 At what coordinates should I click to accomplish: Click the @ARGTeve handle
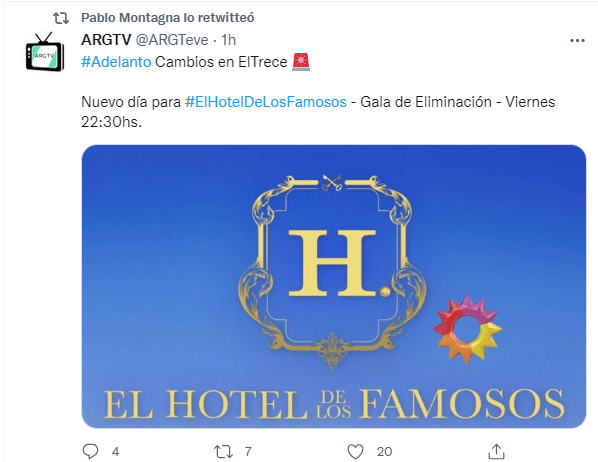[172, 40]
